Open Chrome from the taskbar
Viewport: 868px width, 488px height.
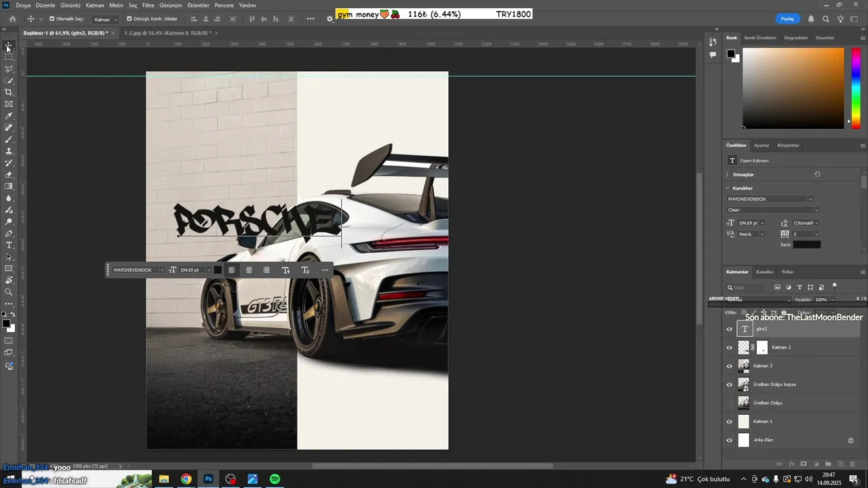pyautogui.click(x=186, y=479)
